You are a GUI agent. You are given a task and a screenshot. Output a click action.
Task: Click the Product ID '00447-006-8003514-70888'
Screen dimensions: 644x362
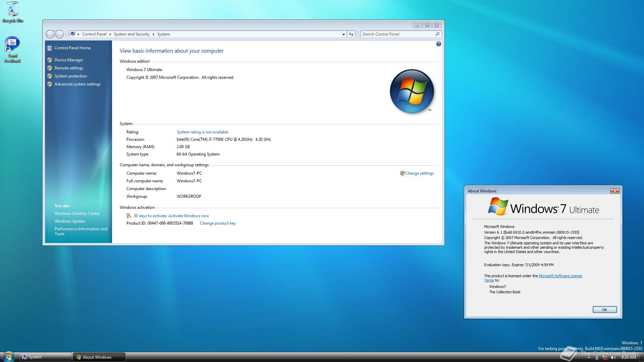tap(170, 223)
